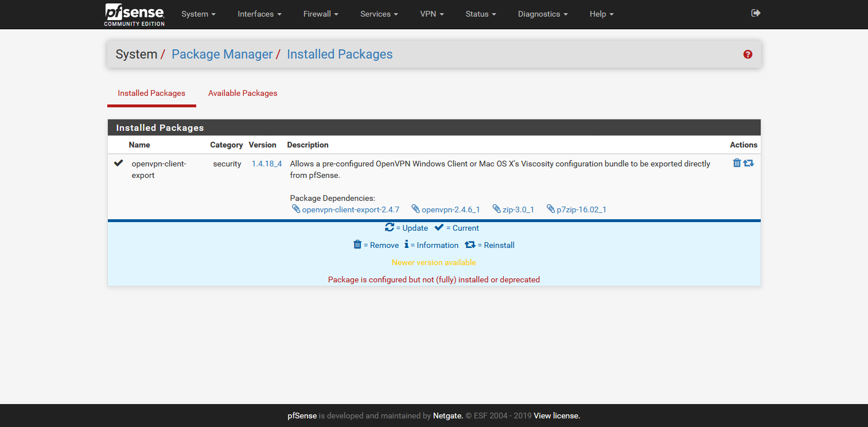Open the Help dropdown menu

601,14
